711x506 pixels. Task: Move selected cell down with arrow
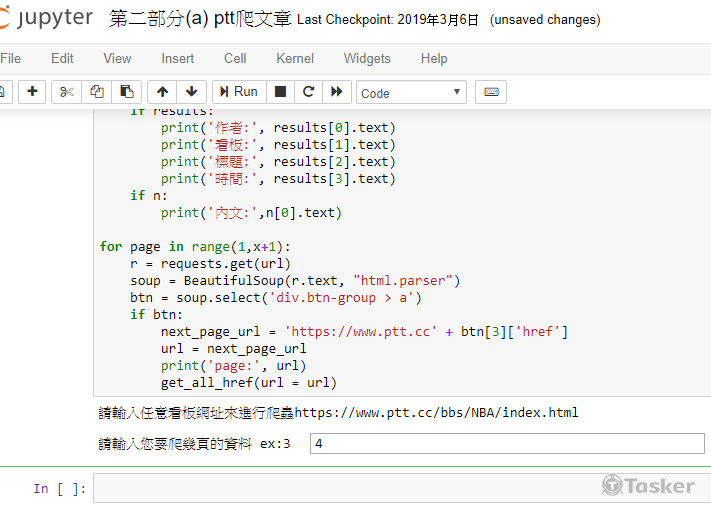(x=191, y=92)
